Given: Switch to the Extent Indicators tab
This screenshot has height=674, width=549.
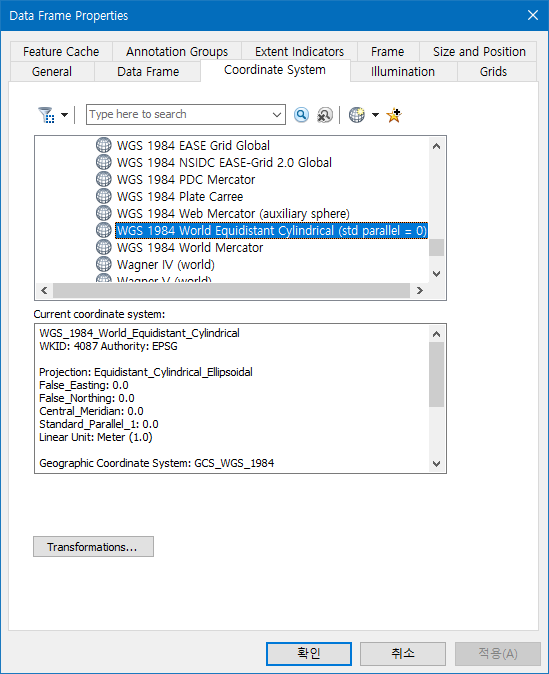Looking at the screenshot, I should 299,52.
